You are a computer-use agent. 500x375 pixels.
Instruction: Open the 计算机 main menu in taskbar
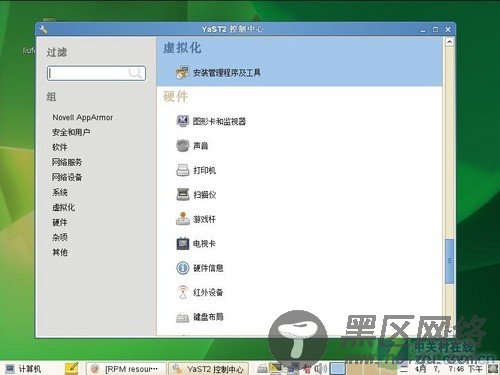(23, 369)
